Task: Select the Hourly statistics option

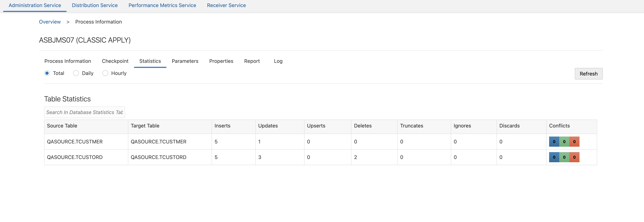Action: tap(105, 73)
